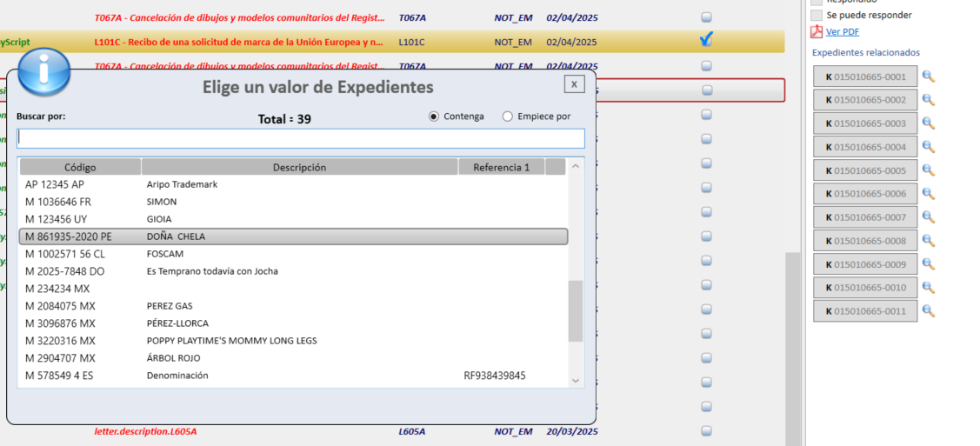Select the 'Empiece por' radio option

tap(508, 116)
